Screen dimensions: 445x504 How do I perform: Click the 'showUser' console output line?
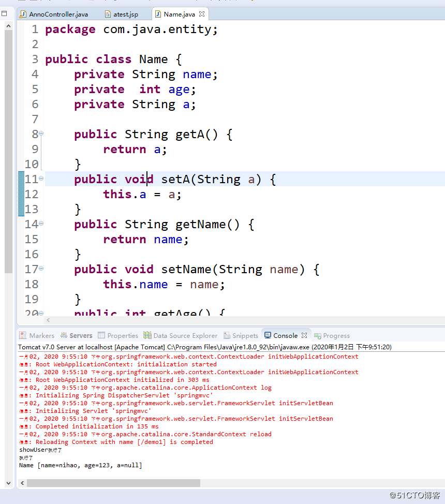(x=40, y=450)
